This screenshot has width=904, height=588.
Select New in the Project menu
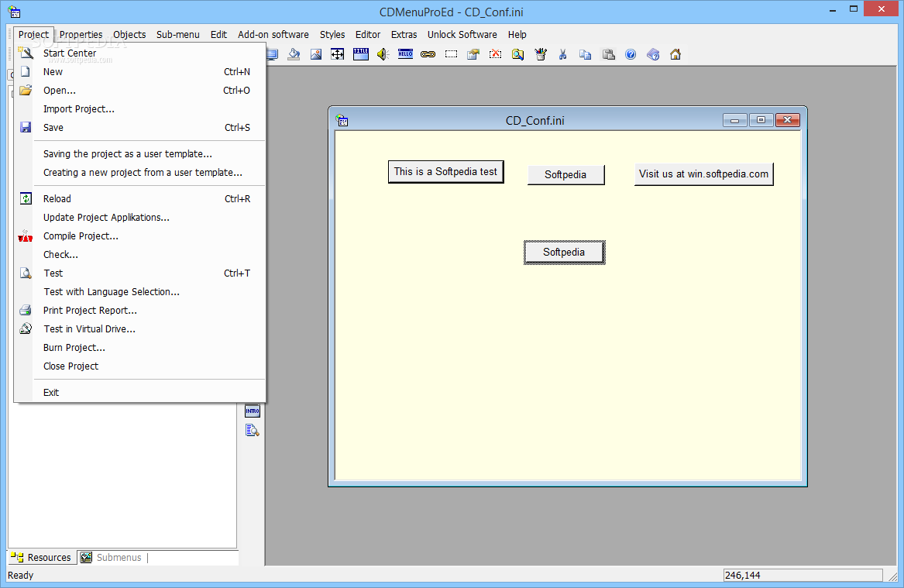139,71
